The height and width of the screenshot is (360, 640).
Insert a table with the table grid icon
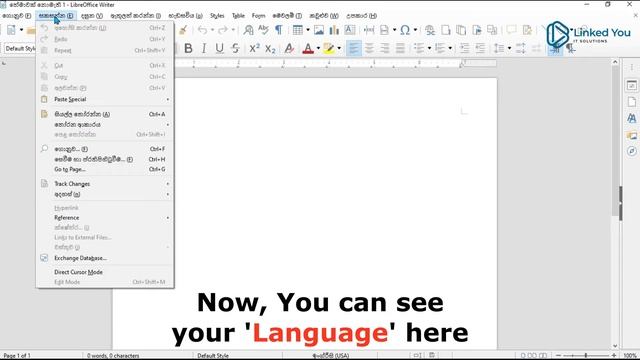point(298,30)
